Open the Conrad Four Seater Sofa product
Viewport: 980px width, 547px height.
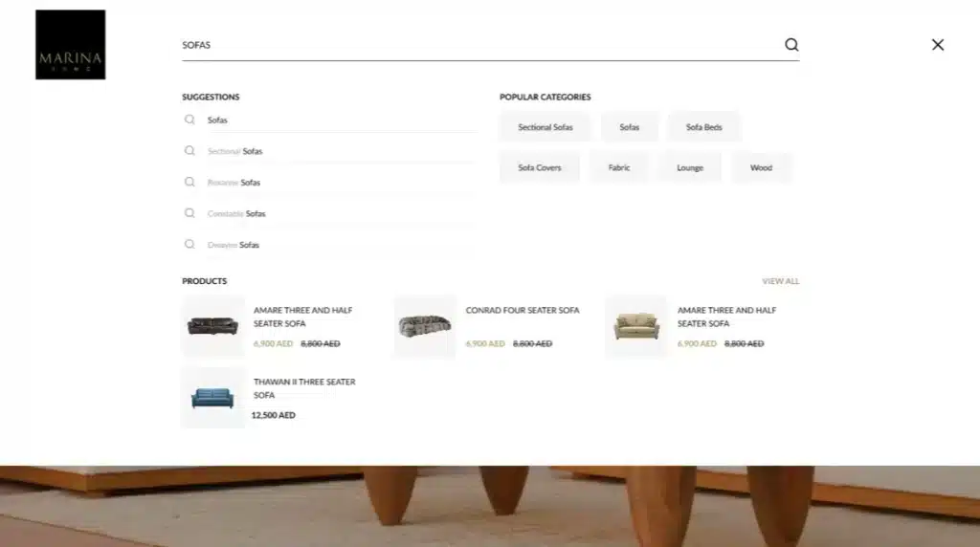point(522,311)
